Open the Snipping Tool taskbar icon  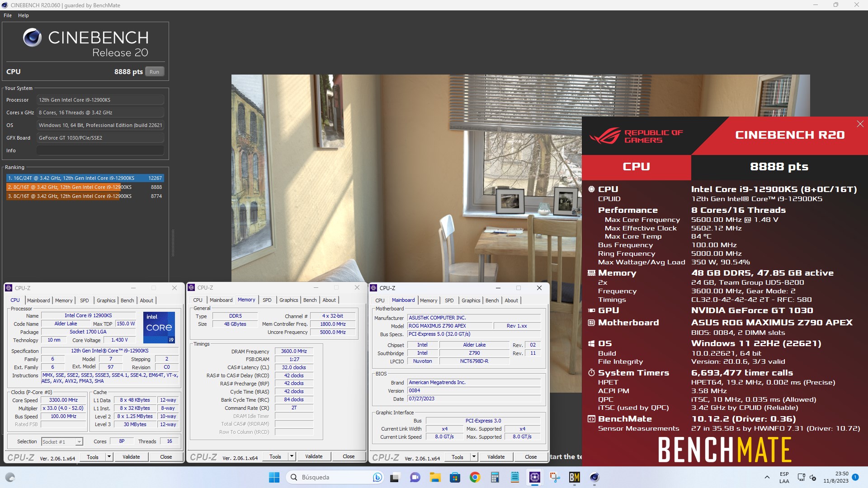(555, 477)
